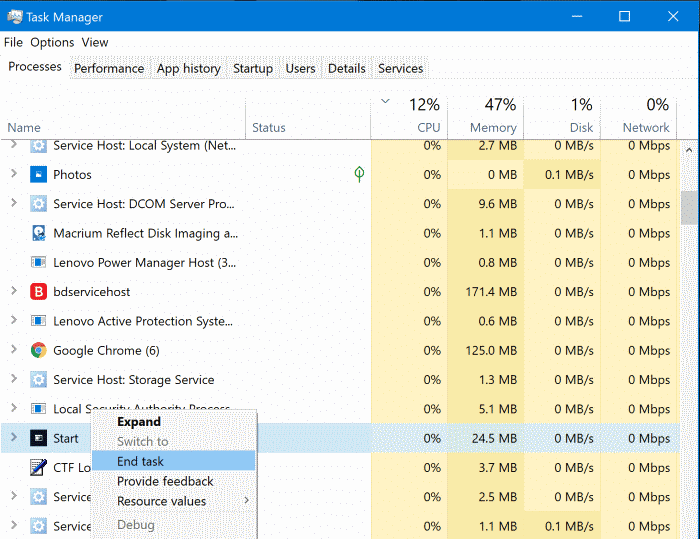Click the scrollbar up arrow
The width and height of the screenshot is (700, 539).
click(689, 150)
